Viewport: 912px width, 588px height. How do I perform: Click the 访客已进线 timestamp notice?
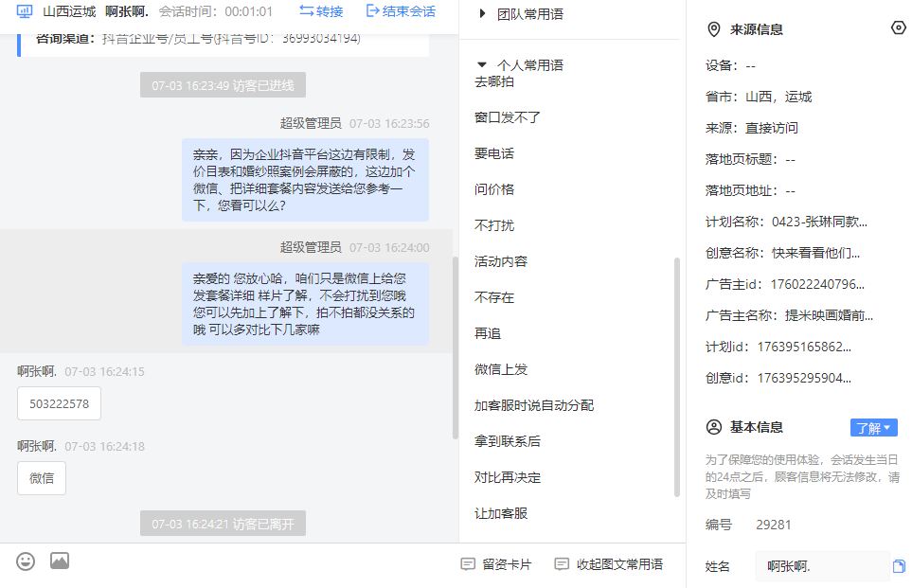tap(223, 85)
